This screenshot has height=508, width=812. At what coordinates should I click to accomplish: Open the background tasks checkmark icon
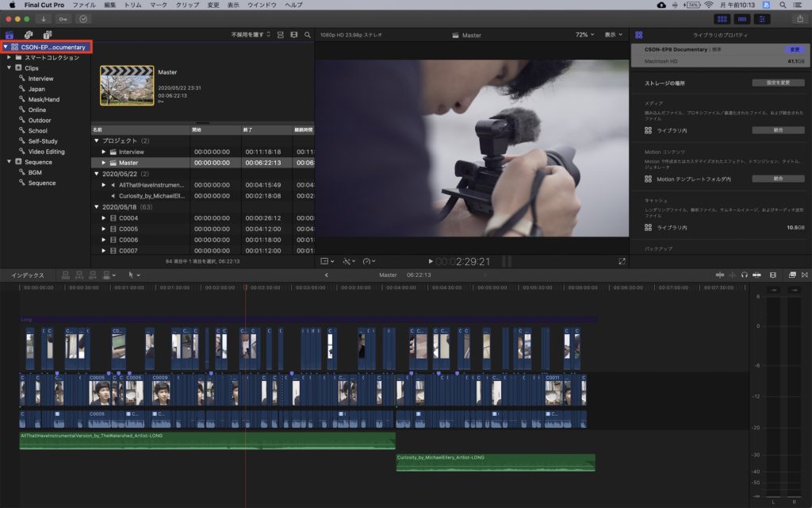click(83, 18)
